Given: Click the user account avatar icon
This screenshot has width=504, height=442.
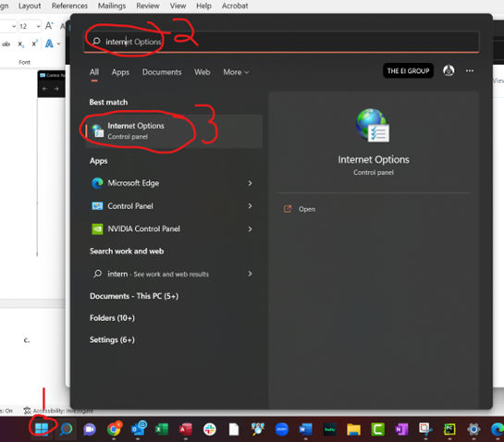Looking at the screenshot, I should pos(449,70).
